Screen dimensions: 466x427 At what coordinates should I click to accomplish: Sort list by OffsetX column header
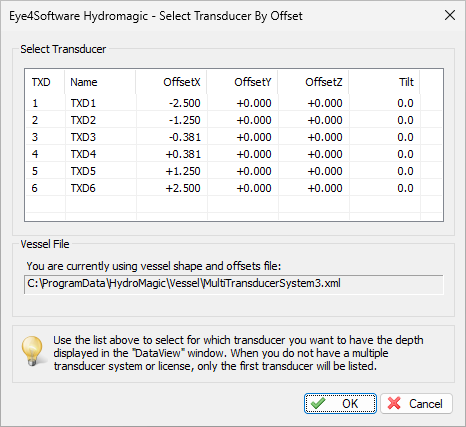pyautogui.click(x=171, y=82)
